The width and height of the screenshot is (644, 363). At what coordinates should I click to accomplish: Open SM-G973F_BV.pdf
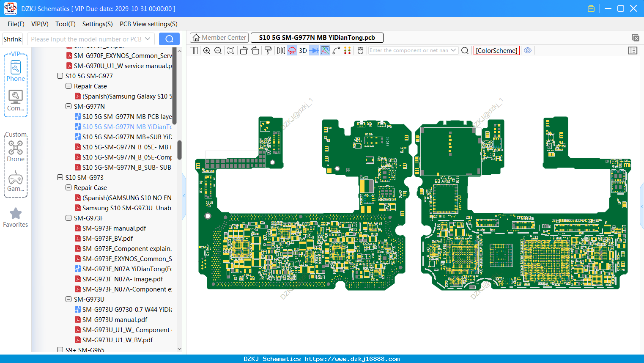(104, 239)
